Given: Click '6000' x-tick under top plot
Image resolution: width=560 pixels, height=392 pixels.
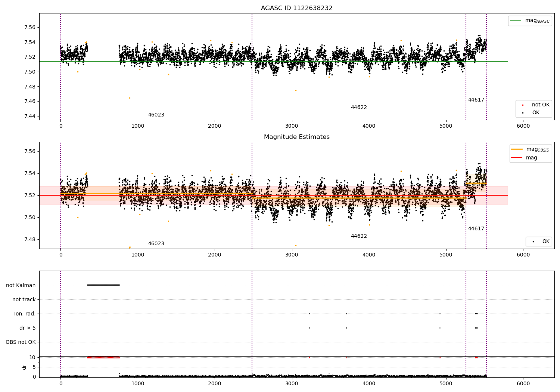Looking at the screenshot, I should click(x=523, y=126).
